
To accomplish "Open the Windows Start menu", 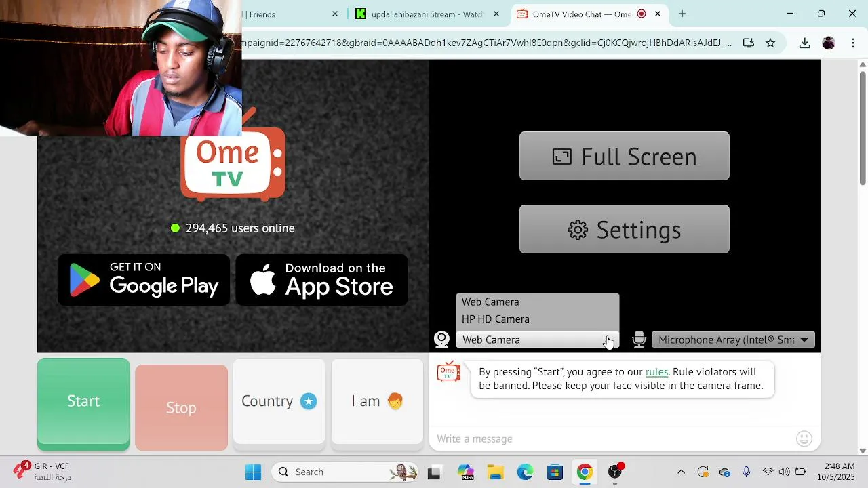I will (254, 472).
